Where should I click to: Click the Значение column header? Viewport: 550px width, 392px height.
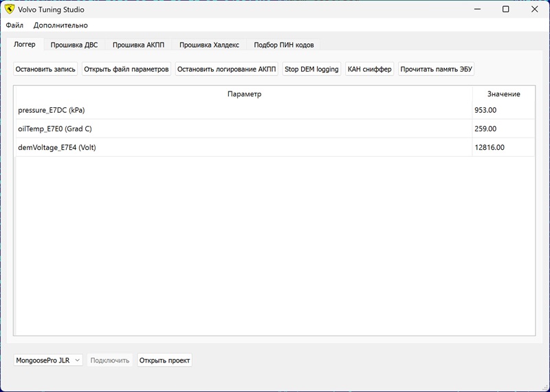pyautogui.click(x=504, y=94)
